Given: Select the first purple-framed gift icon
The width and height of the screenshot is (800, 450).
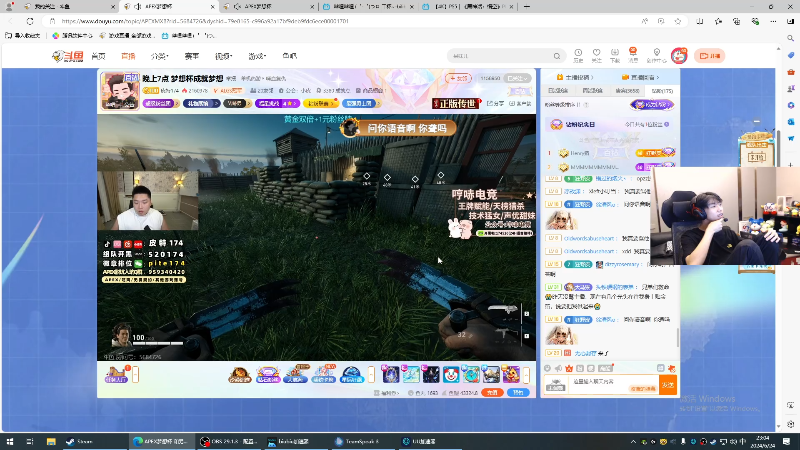Looking at the screenshot, I should click(x=390, y=375).
